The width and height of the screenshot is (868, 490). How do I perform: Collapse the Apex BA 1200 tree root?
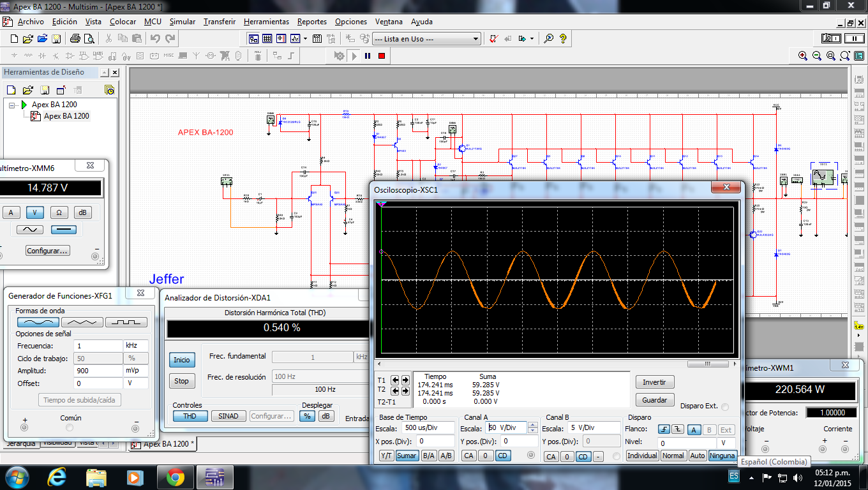click(x=13, y=105)
